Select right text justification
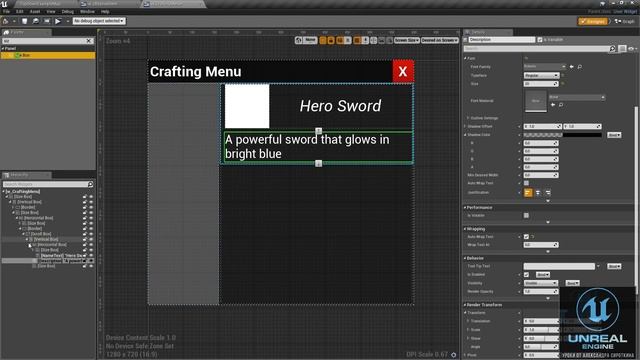Viewport: 640px width, 360px height. (548, 193)
